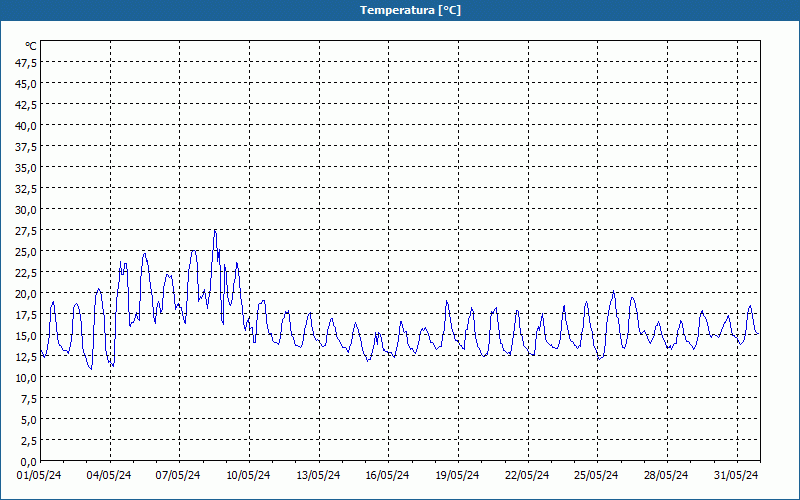Image resolution: width=800 pixels, height=500 pixels.
Task: Click the 35,0 y-axis value
Action: click(27, 168)
